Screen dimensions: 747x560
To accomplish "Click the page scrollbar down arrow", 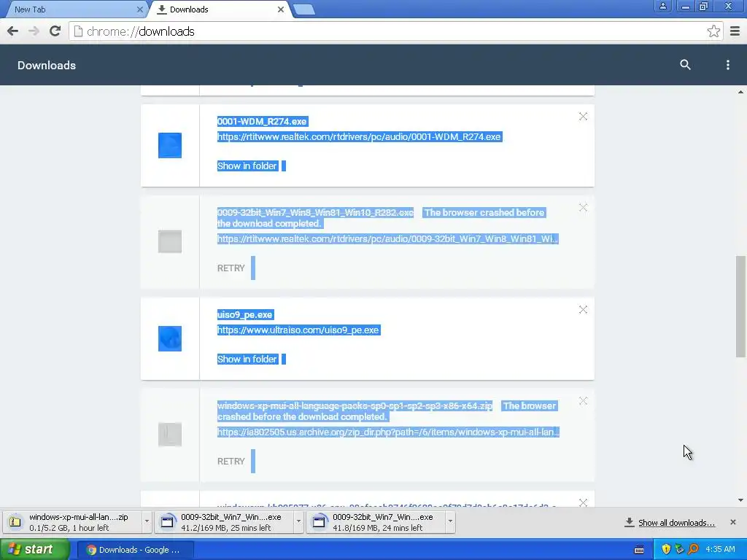I will (741, 500).
